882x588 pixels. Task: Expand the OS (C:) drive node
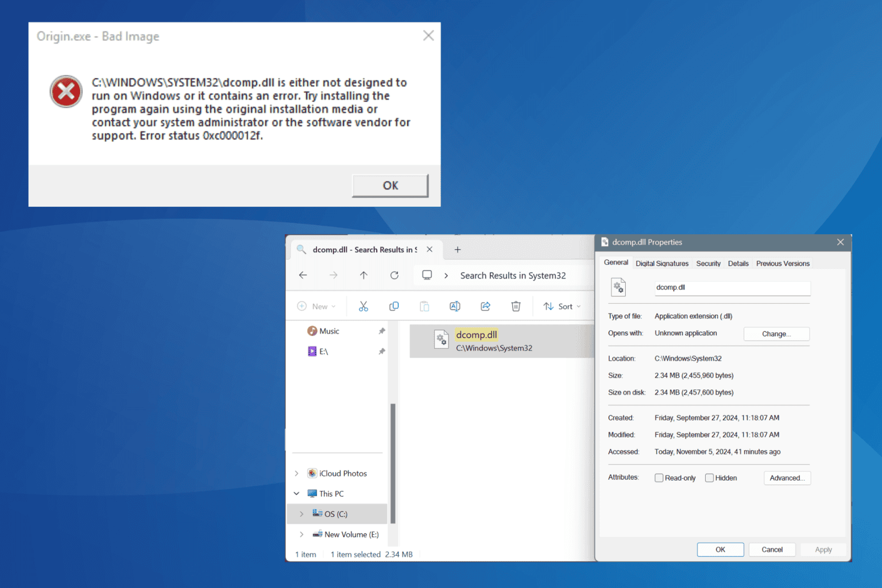301,514
